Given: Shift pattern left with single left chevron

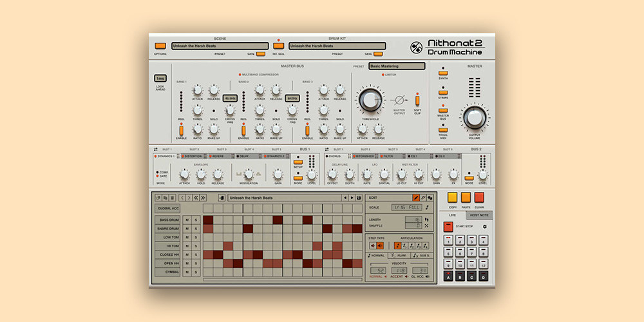Looking at the screenshot, I should click(182, 198).
